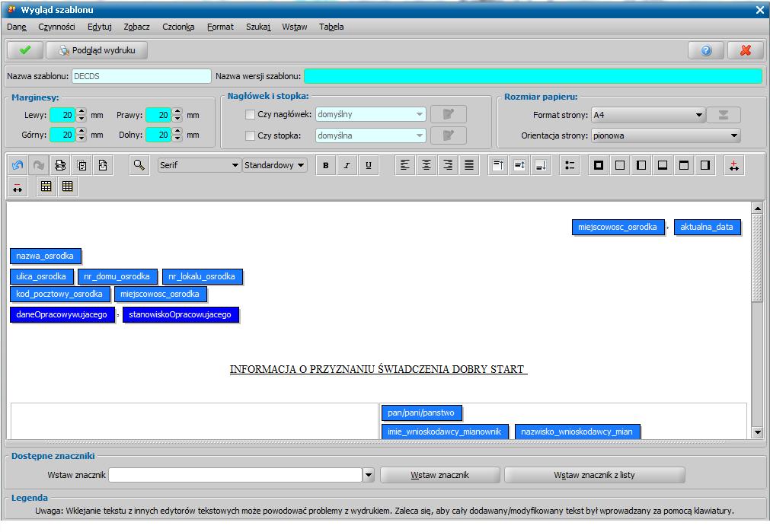Apply bottom border icon
Image resolution: width=770 pixels, height=532 pixels.
663,165
